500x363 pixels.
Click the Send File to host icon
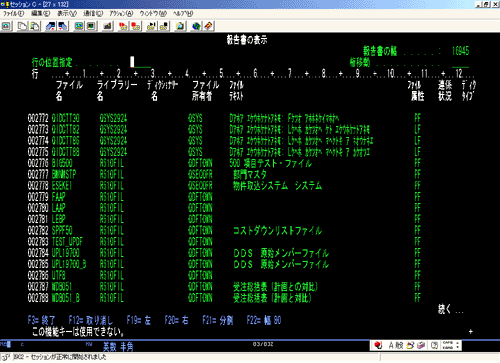click(51, 26)
